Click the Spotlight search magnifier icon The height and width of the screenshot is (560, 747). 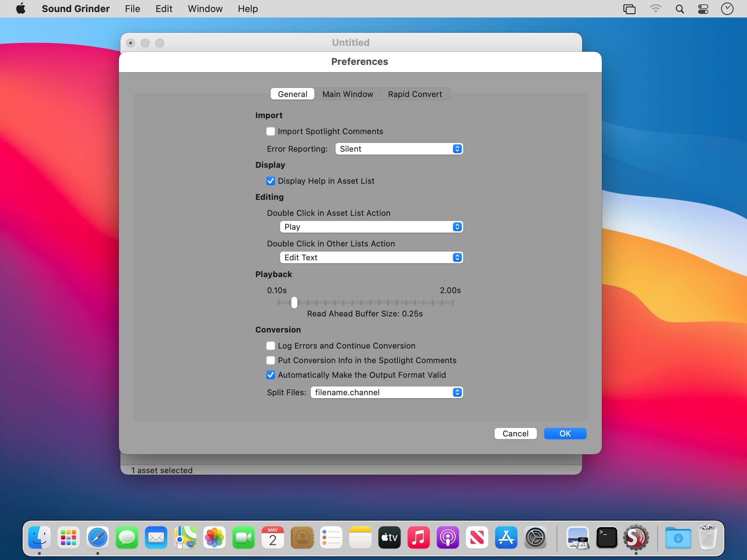[x=680, y=9]
